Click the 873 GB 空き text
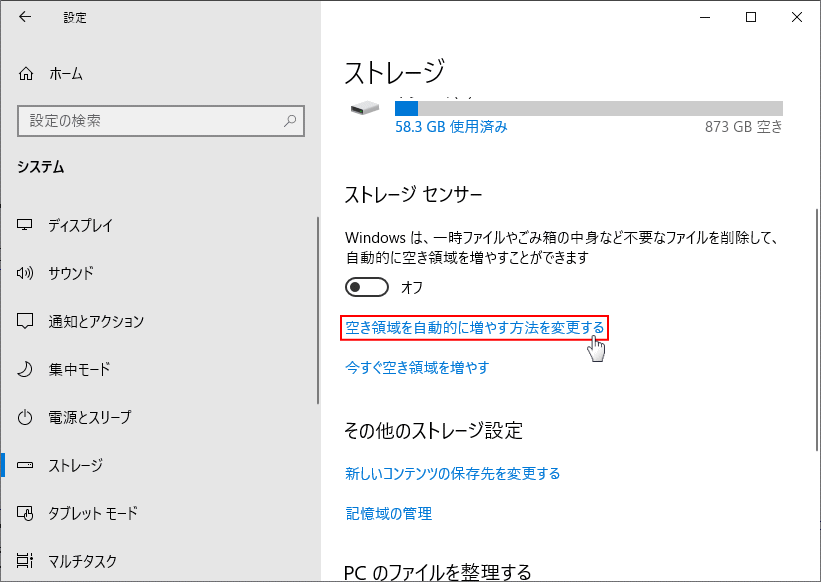 744,127
